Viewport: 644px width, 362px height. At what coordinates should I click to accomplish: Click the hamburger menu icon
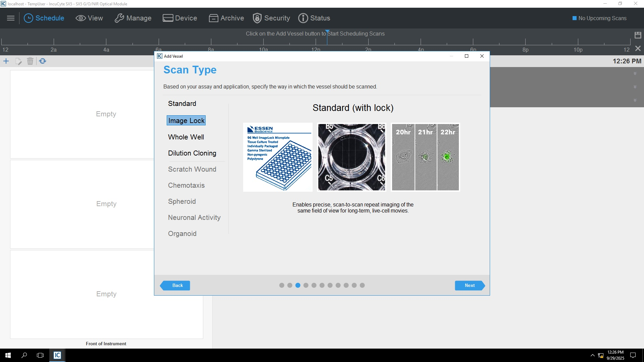pyautogui.click(x=11, y=18)
